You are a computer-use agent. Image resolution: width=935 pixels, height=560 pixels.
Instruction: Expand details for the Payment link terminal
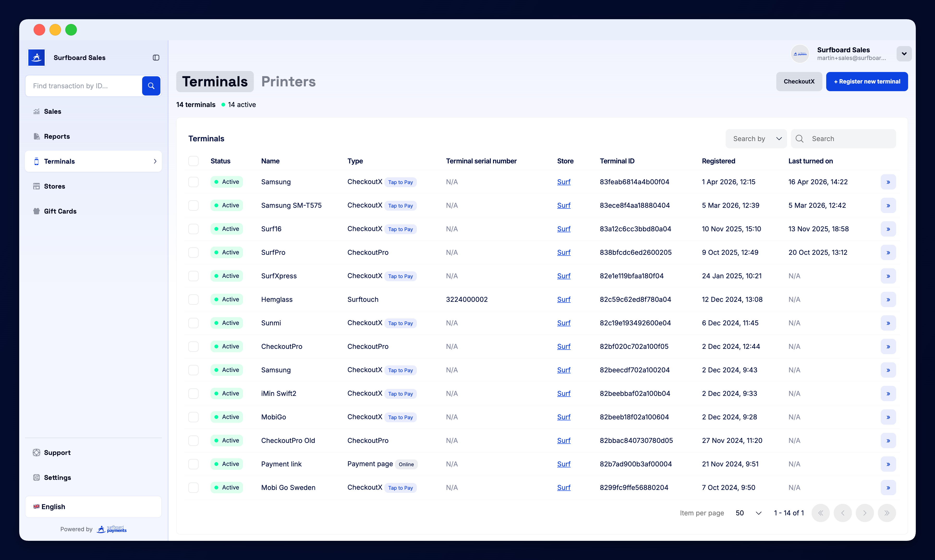pyautogui.click(x=888, y=464)
